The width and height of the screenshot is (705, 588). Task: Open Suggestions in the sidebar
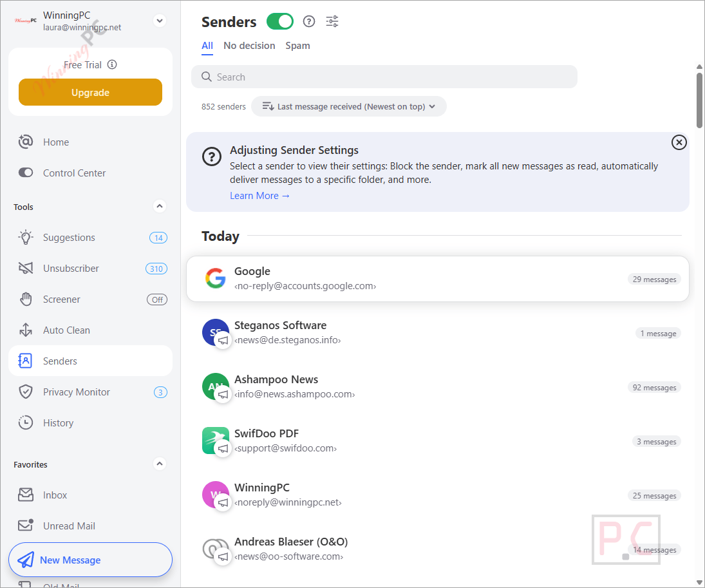point(90,238)
